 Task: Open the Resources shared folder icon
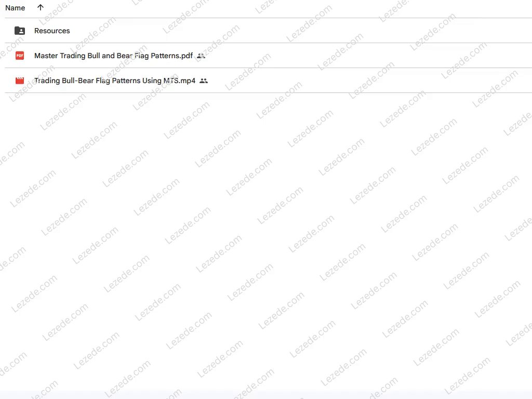pos(20,31)
